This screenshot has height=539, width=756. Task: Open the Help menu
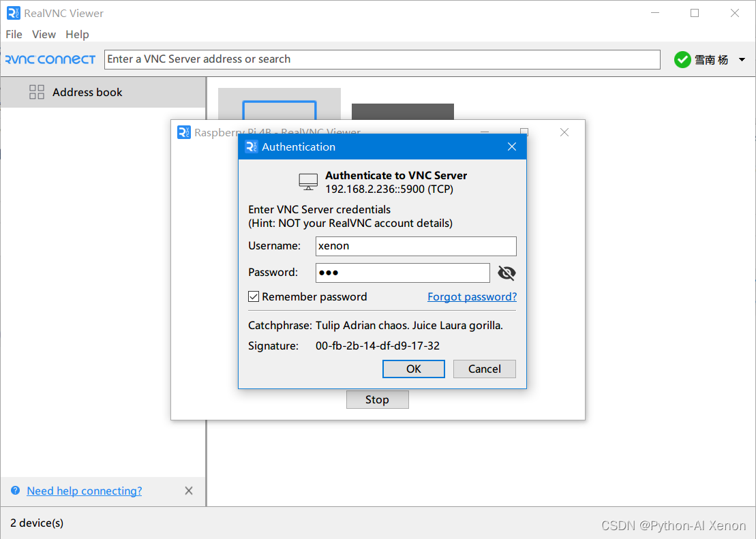tap(77, 34)
